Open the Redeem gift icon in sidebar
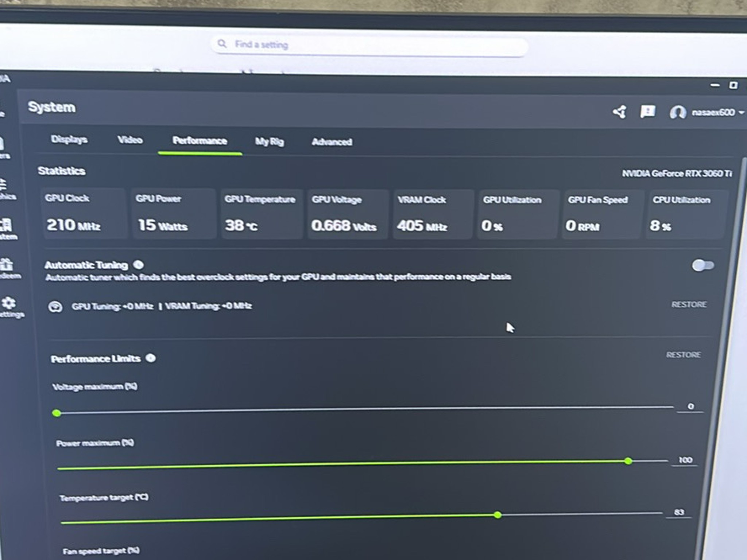Viewport: 747px width, 560px height. (7, 264)
